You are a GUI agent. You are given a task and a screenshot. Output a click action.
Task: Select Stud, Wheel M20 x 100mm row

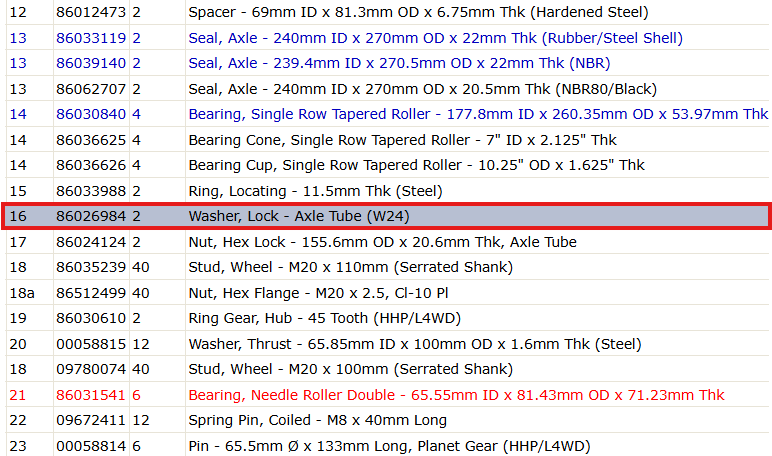[387, 369]
